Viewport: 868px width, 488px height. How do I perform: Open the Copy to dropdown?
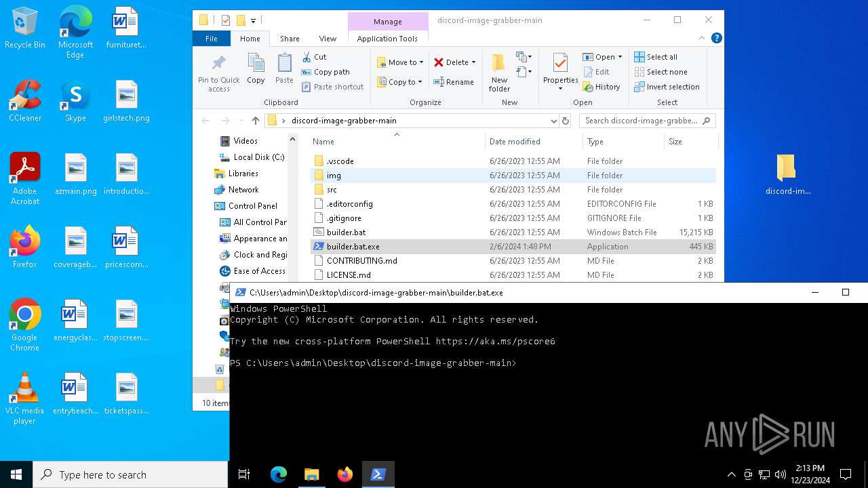399,82
